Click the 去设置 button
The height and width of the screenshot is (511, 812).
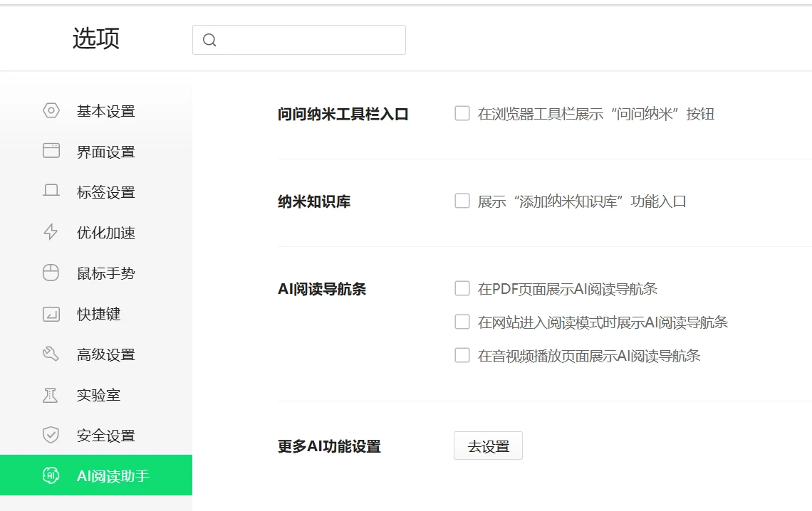(488, 446)
